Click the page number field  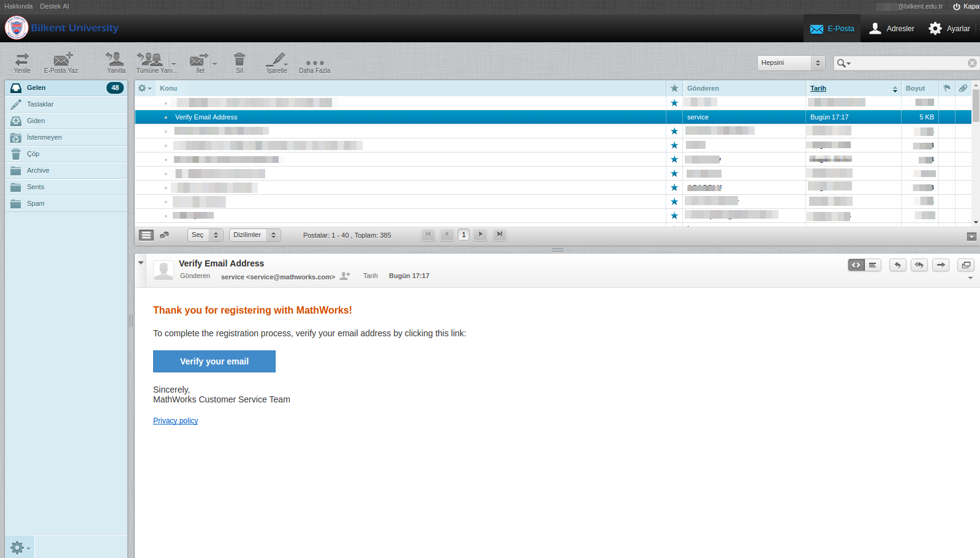pos(464,235)
